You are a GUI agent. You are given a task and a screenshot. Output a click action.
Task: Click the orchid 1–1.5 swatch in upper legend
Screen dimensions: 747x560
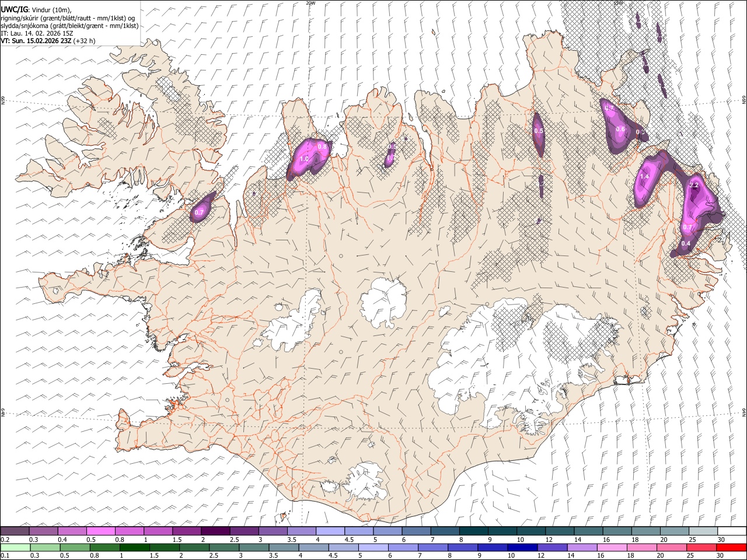coord(158,531)
